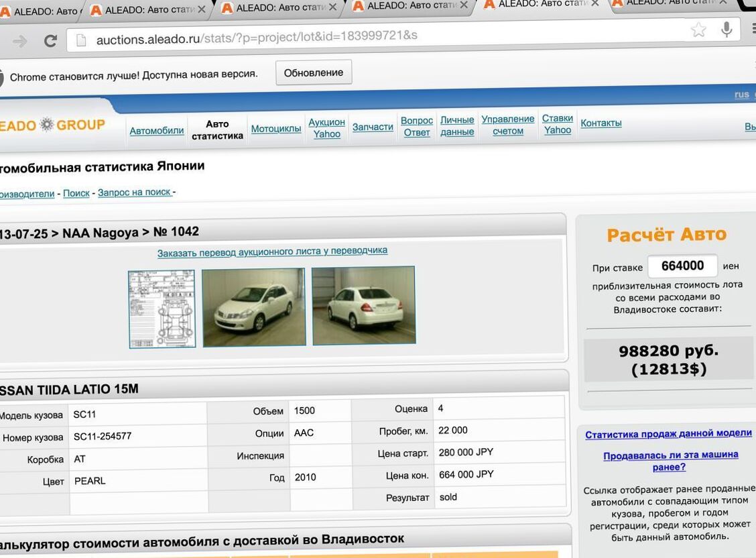Viewport: 756px width, 558px height.
Task: Open the Авто статистика section
Action: point(217,129)
